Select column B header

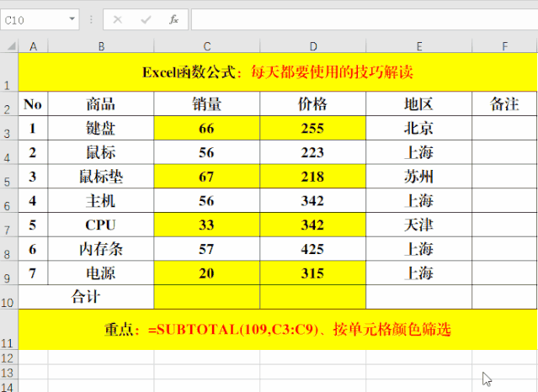101,46
